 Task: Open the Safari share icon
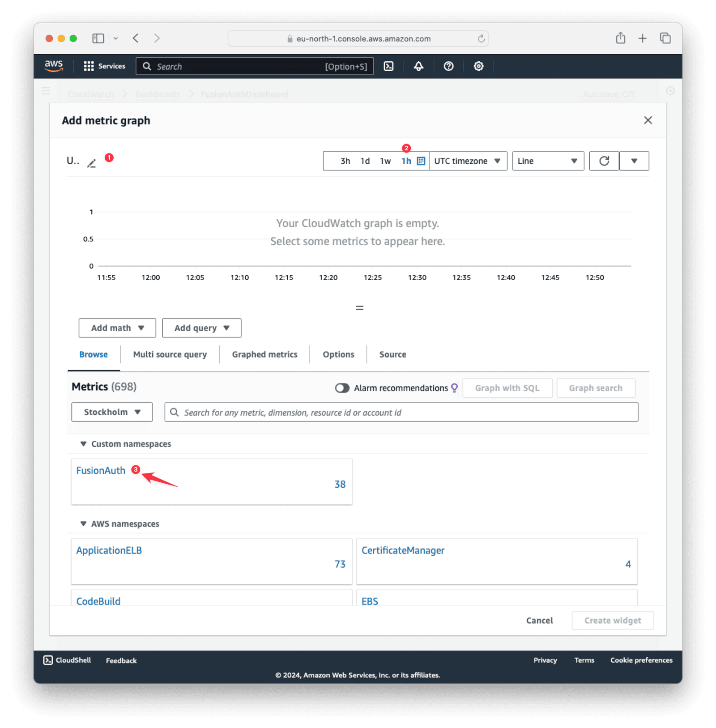tap(620, 38)
